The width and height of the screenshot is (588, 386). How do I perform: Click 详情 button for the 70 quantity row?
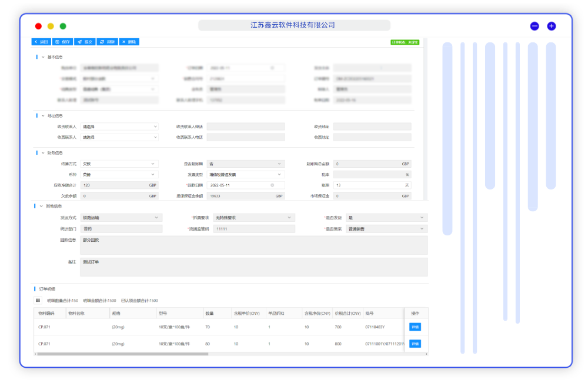[415, 327]
